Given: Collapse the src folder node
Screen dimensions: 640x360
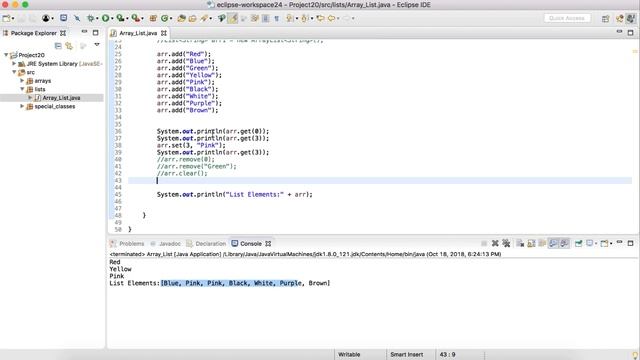Looking at the screenshot, I should point(14,72).
